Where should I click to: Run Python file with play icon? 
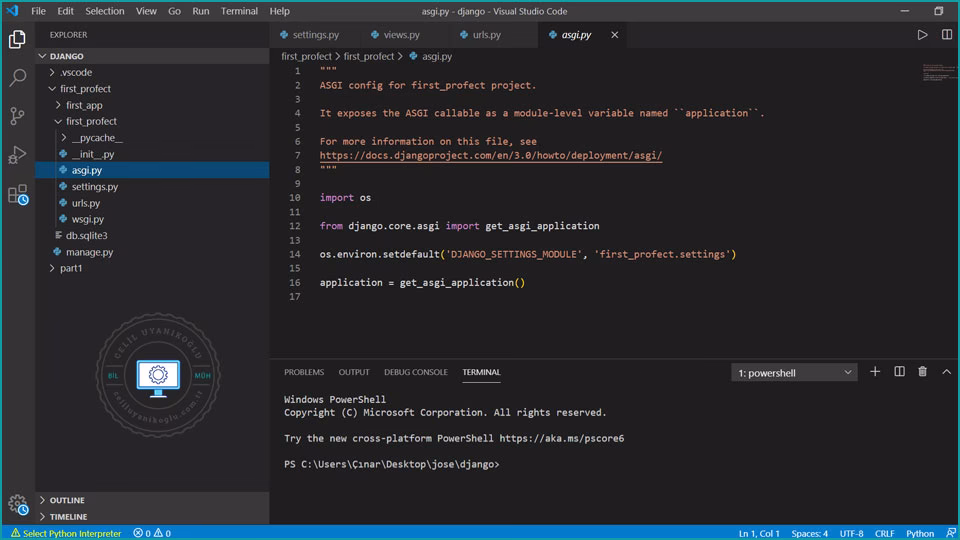[922, 35]
